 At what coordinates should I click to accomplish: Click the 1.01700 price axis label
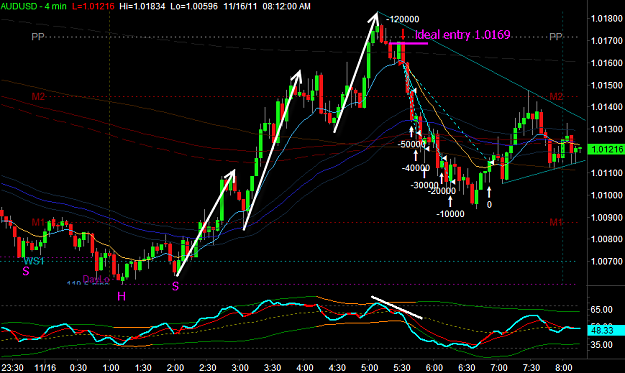[x=606, y=41]
